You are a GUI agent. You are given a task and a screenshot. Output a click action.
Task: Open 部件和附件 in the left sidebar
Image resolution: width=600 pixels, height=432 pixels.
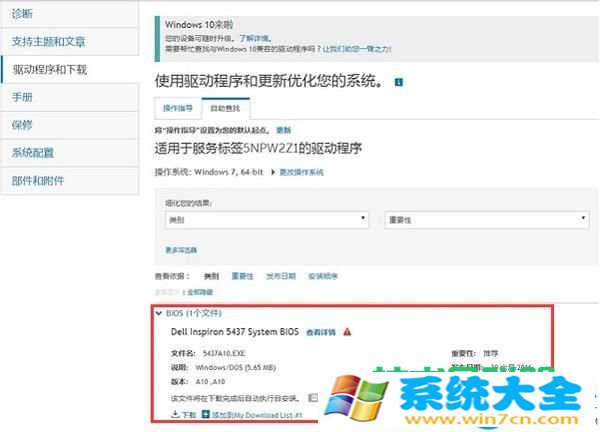70,181
